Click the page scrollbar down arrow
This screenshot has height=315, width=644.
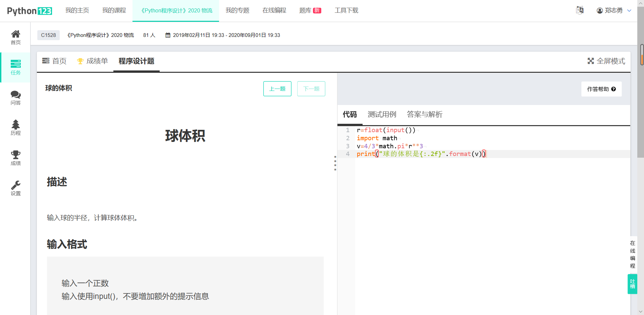641,312
